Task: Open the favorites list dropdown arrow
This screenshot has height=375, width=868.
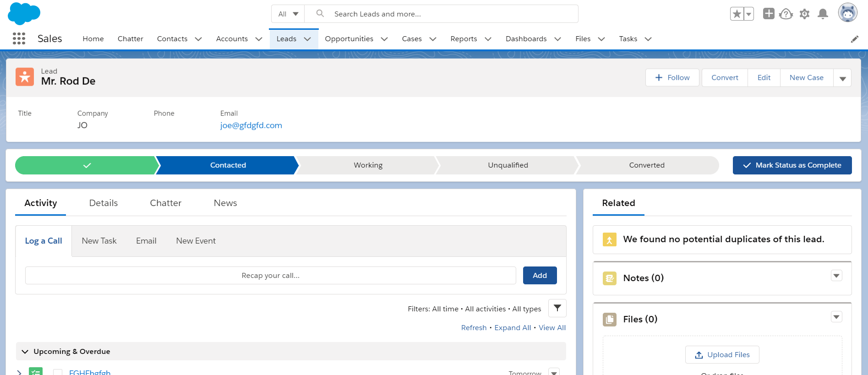Action: coord(749,14)
